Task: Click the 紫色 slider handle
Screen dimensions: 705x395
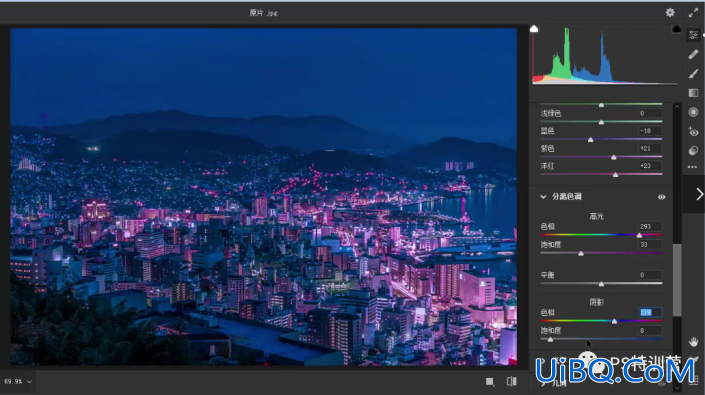Action: pyautogui.click(x=614, y=157)
